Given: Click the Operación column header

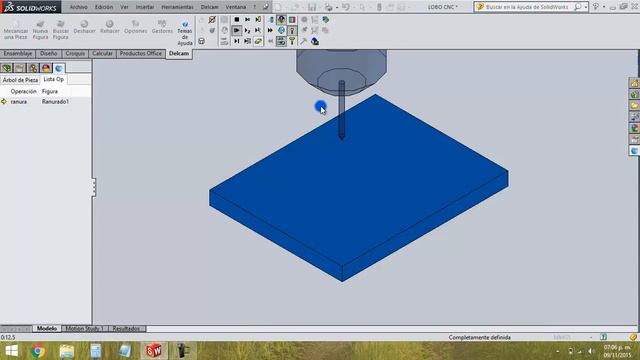Looking at the screenshot, I should coord(23,91).
